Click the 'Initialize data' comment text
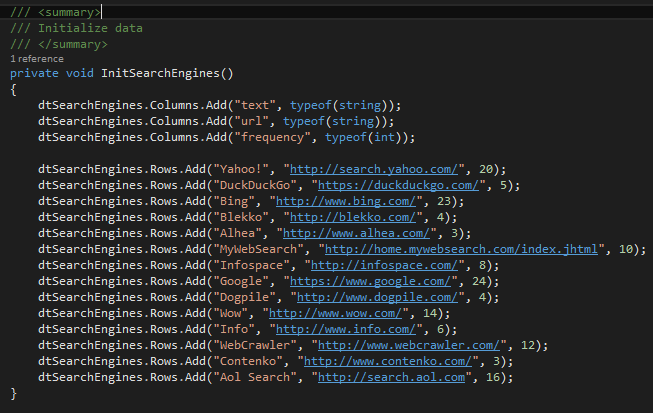The height and width of the screenshot is (413, 653). [90, 28]
